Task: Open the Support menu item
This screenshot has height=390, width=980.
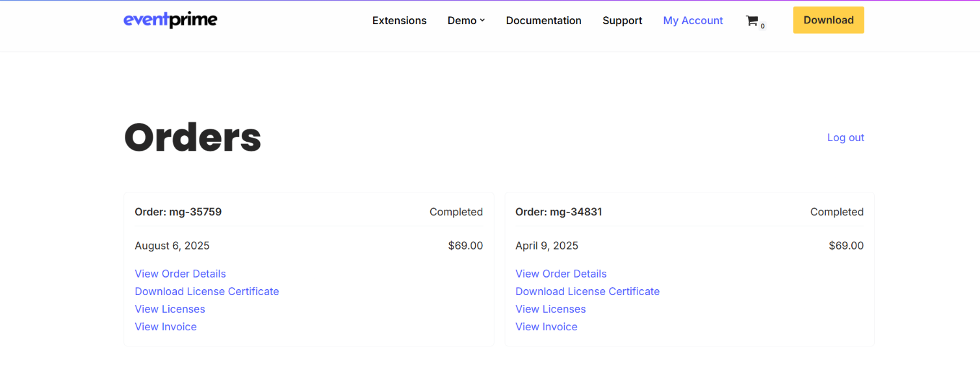Action: 622,21
